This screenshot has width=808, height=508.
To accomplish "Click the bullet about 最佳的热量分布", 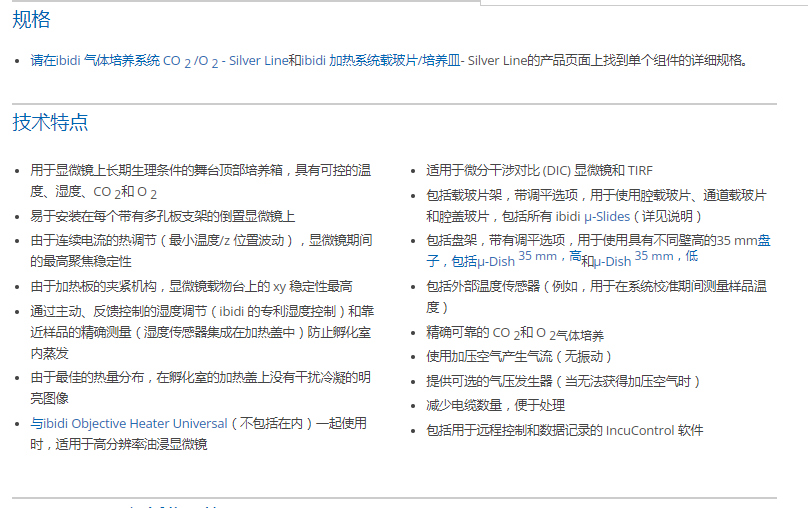I will [x=200, y=387].
